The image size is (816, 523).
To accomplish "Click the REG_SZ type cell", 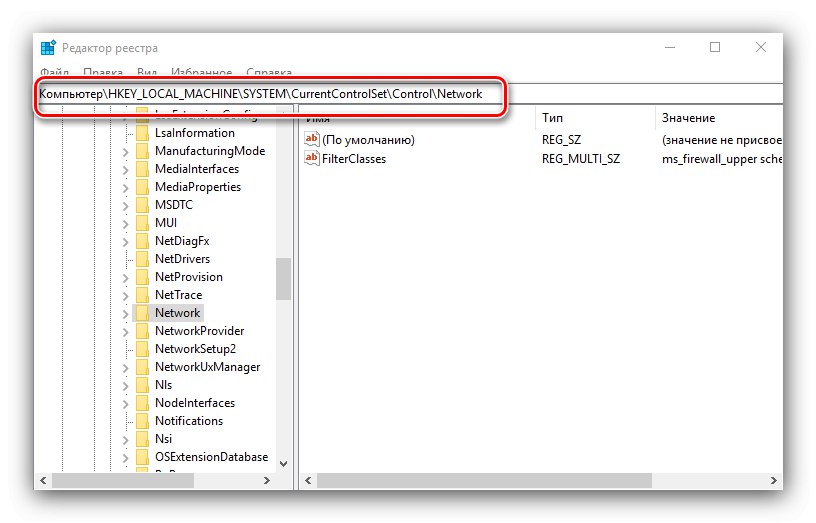I will (x=561, y=140).
